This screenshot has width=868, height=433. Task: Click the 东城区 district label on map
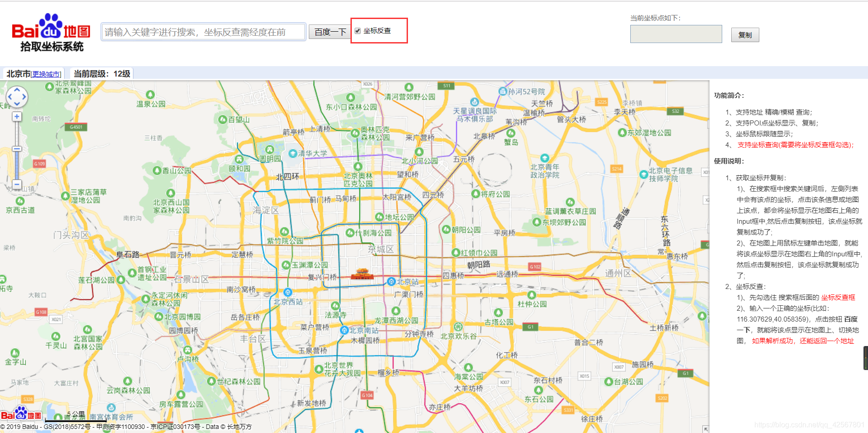coord(381,249)
